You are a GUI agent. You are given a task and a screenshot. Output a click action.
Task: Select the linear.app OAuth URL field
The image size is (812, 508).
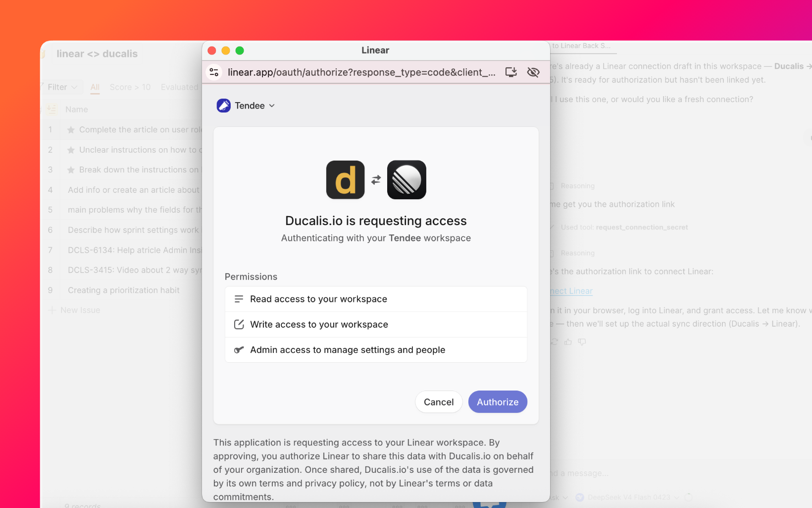pyautogui.click(x=361, y=72)
